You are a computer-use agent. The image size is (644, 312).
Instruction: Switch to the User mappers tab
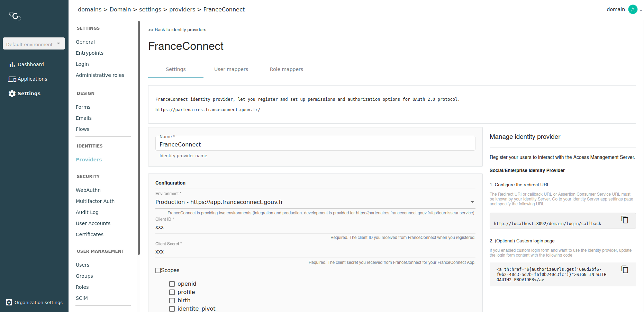point(231,69)
